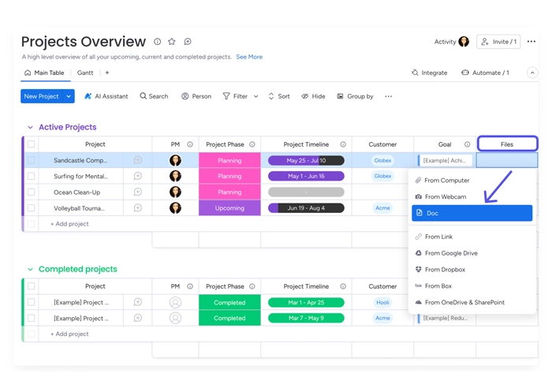
Task: Open Group by settings
Action: tap(355, 96)
